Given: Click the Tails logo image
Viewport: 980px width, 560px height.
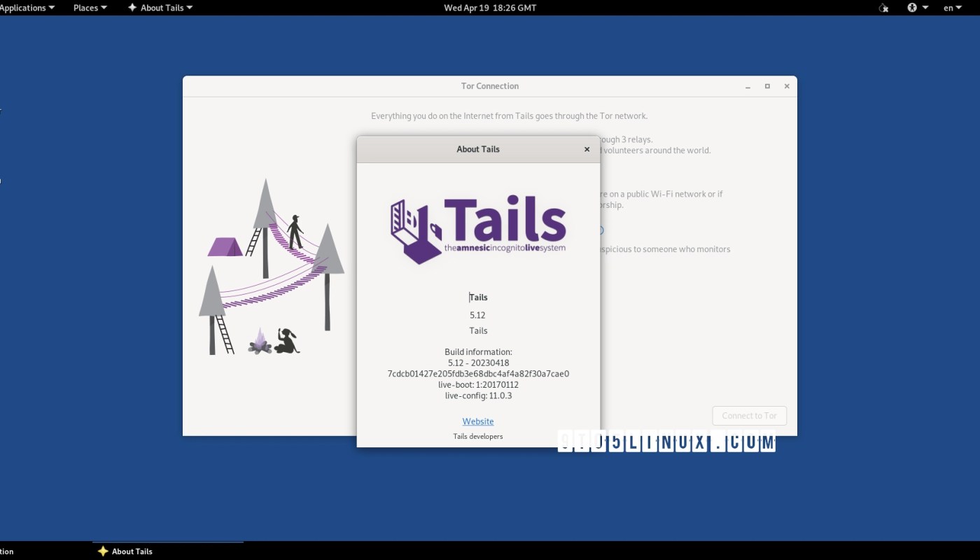Looking at the screenshot, I should click(x=478, y=231).
